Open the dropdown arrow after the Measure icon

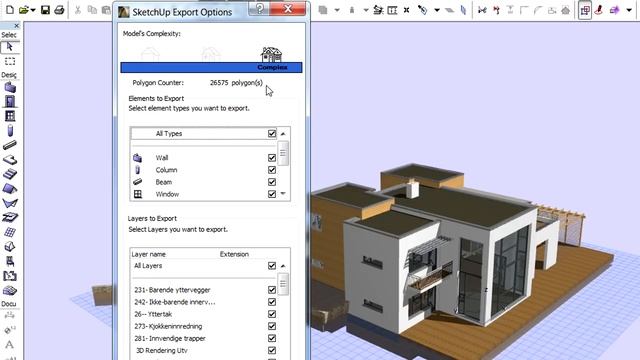pyautogui.click(x=437, y=10)
